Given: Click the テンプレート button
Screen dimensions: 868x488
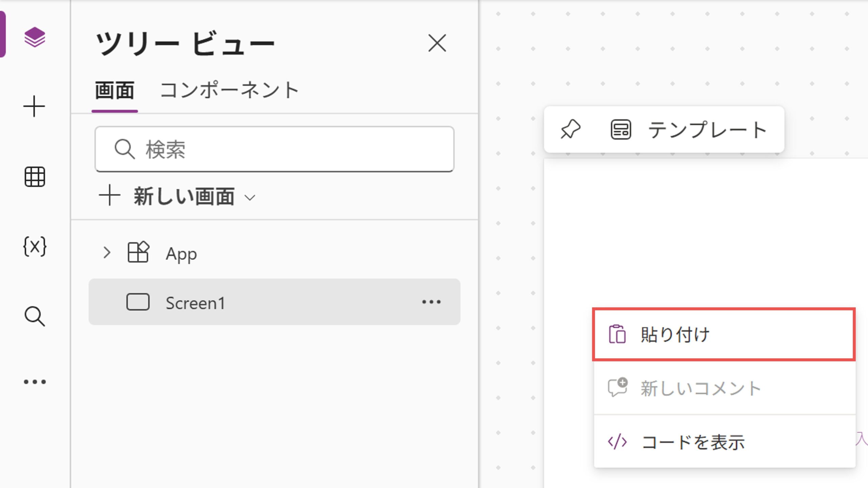Looking at the screenshot, I should click(707, 130).
